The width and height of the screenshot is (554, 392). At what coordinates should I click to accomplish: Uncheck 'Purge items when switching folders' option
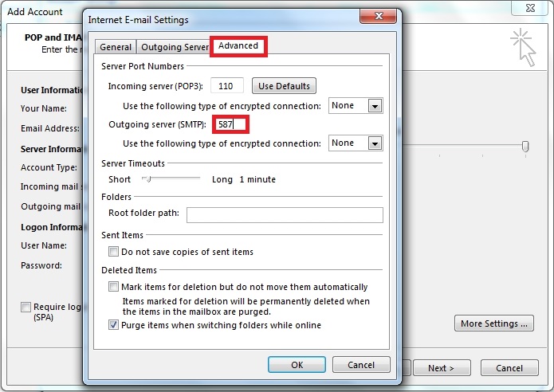[x=113, y=325]
